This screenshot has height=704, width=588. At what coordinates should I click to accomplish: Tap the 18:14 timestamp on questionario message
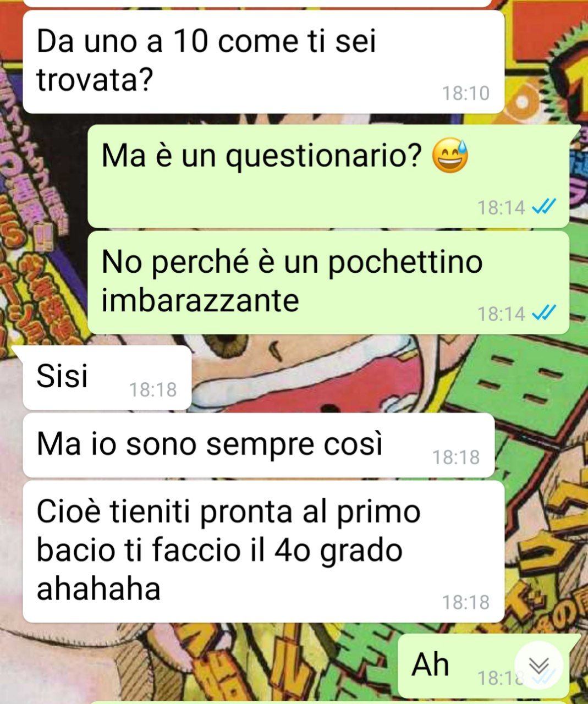pos(501,207)
